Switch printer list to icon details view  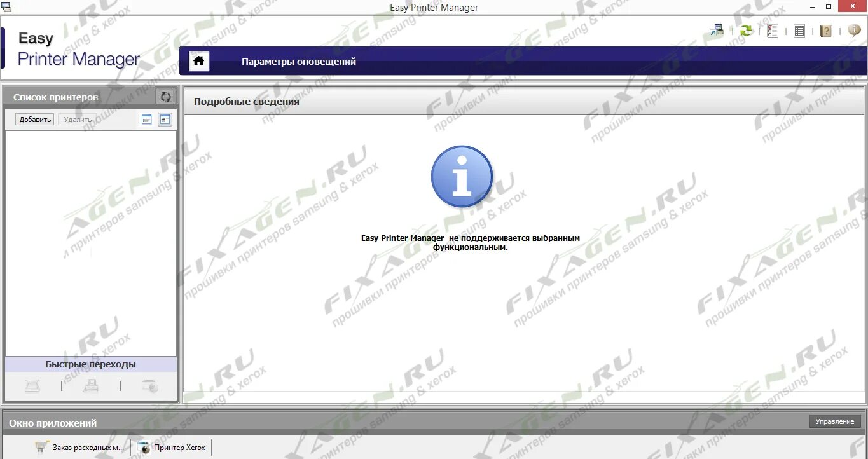165,120
